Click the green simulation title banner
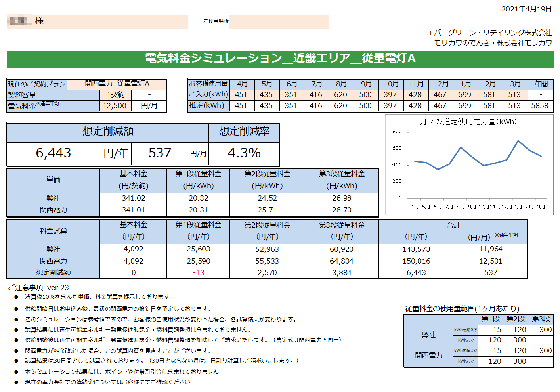This screenshot has height=392, width=560. coord(280,59)
